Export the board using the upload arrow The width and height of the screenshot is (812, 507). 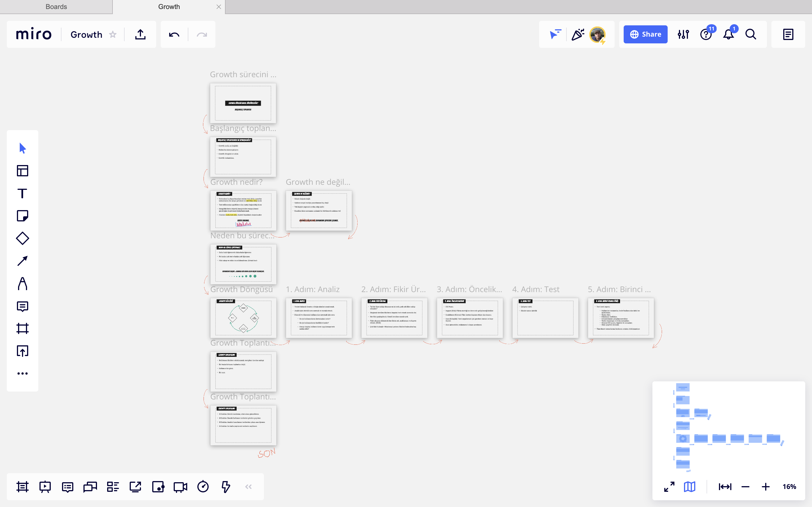(140, 35)
